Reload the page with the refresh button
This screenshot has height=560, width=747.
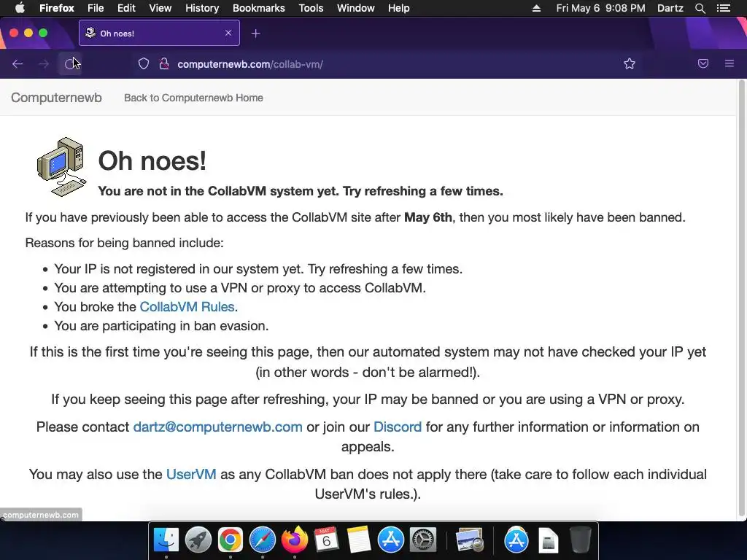(x=70, y=64)
